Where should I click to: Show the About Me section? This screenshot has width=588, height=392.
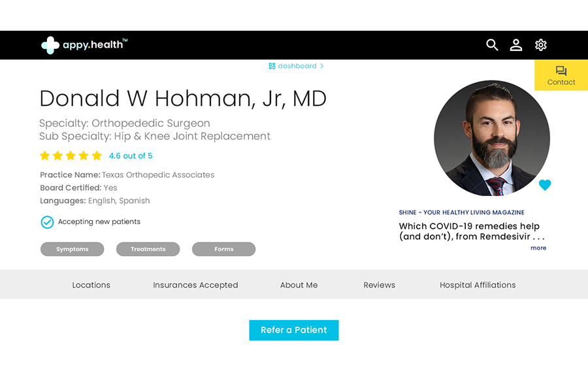point(299,285)
